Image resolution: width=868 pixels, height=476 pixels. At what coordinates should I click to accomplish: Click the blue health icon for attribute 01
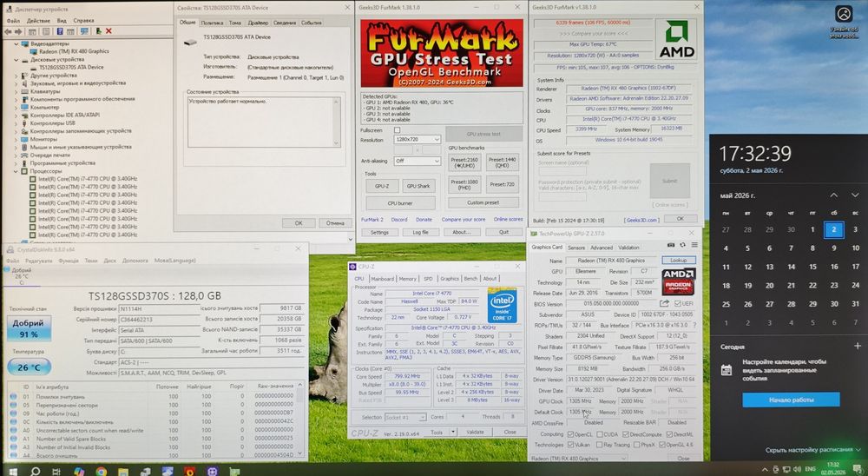13,396
